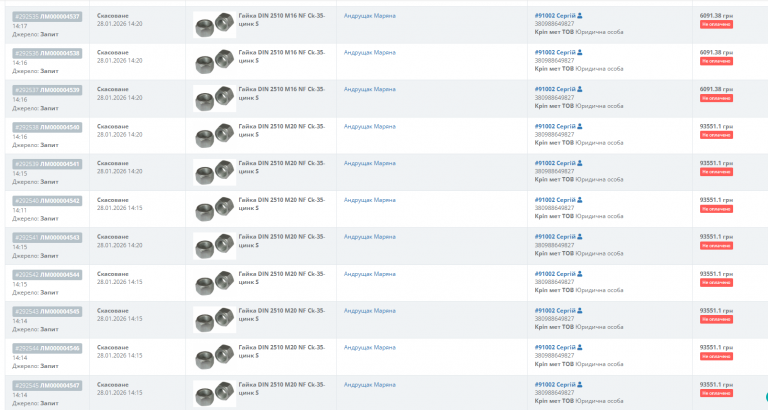Click nut product thumbnail in order ЛМ000004545
The image size is (768, 410).
tap(215, 320)
